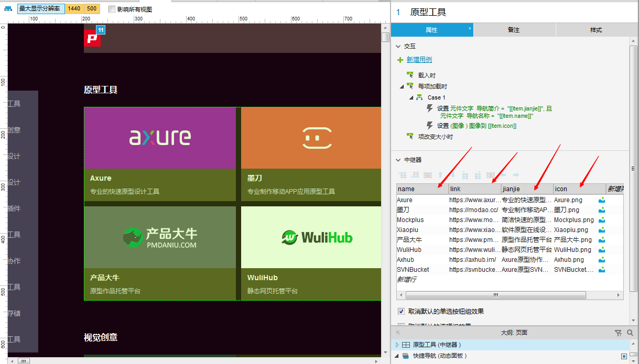Toggle 影响所有视图 checkbox
This screenshot has height=364, width=639.
pyautogui.click(x=112, y=9)
